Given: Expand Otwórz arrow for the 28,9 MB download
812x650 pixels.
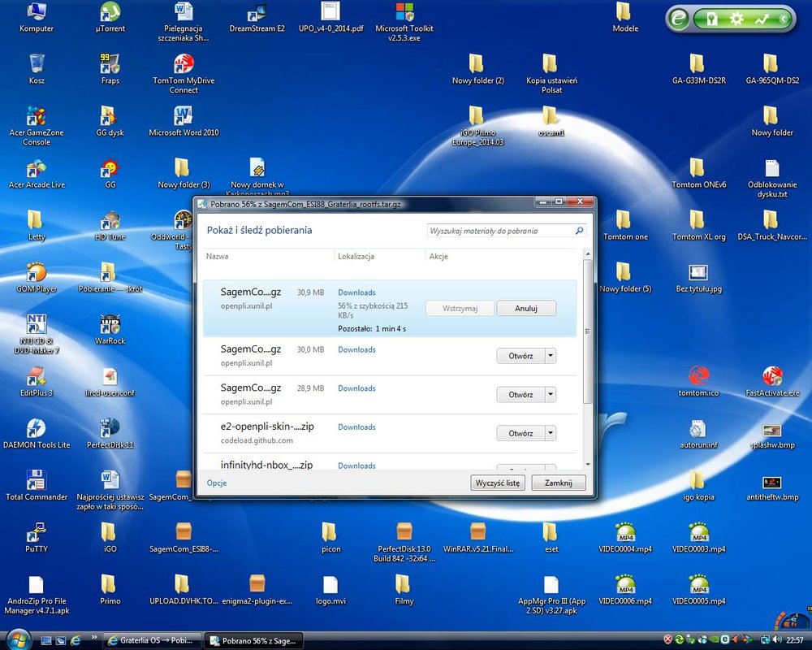Looking at the screenshot, I should coord(551,395).
